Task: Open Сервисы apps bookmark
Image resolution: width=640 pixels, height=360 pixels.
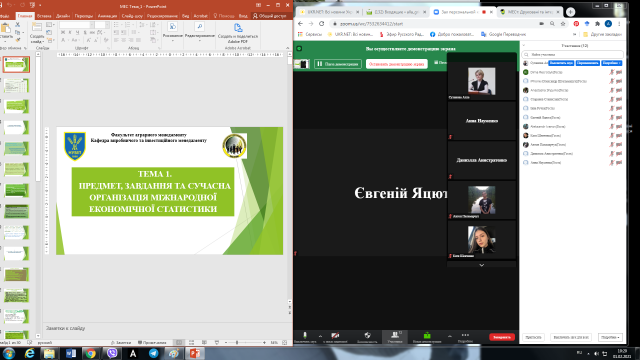Action: pos(310,34)
